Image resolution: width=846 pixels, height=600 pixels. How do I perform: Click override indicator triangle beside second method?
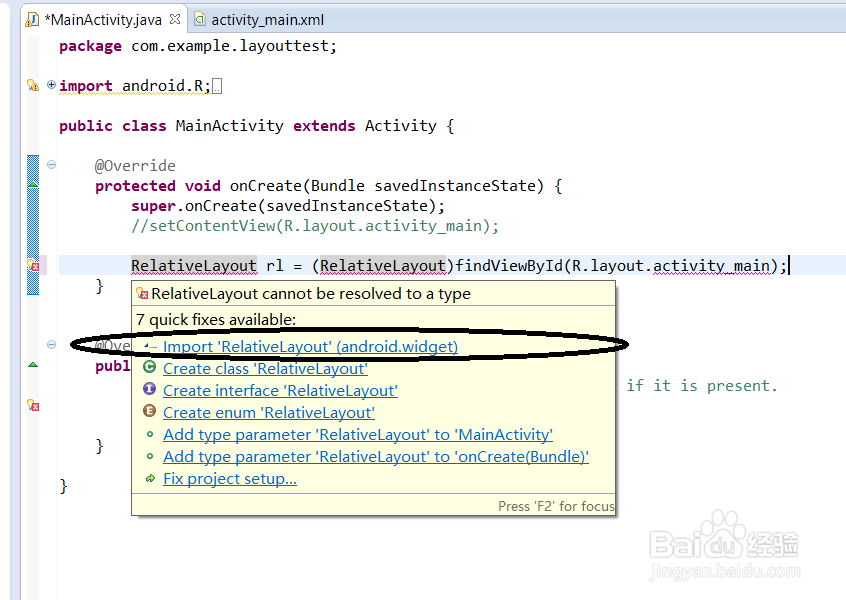click(x=33, y=365)
